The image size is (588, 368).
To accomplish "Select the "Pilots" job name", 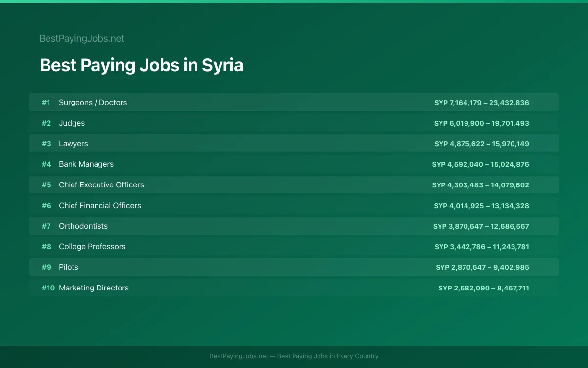I will coord(69,267).
